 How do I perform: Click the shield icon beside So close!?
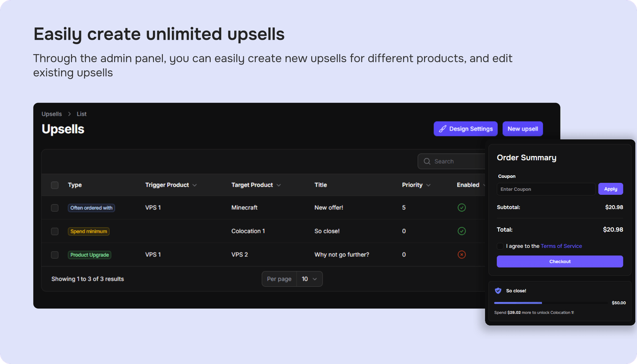(x=498, y=291)
